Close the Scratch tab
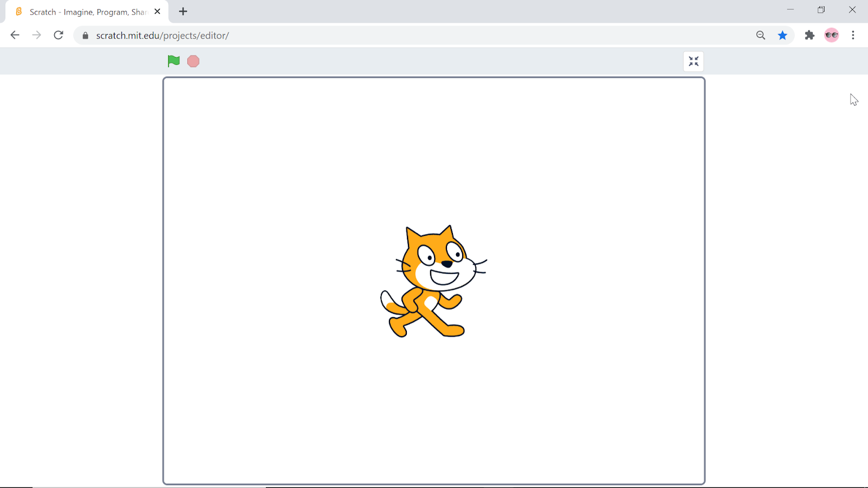This screenshot has width=868, height=488. [157, 11]
